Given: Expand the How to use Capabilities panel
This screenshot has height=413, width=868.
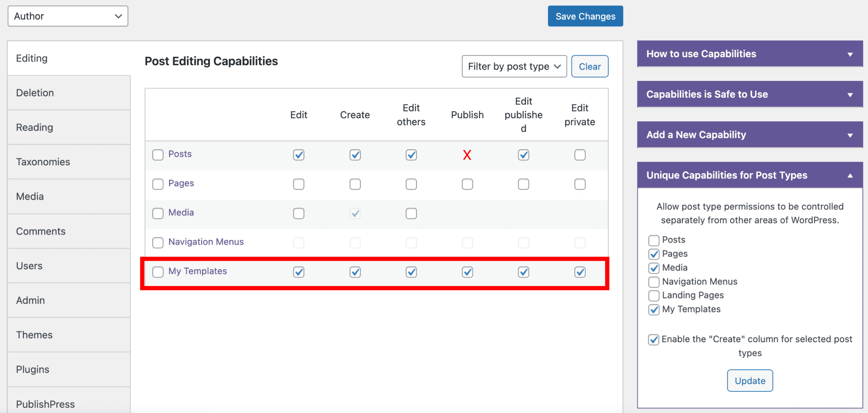Looking at the screenshot, I should (x=750, y=54).
